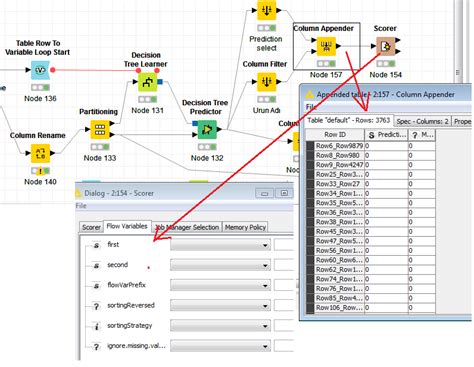Click the Decision Tree Learner node icon
This screenshot has height=367, width=474.
147,82
